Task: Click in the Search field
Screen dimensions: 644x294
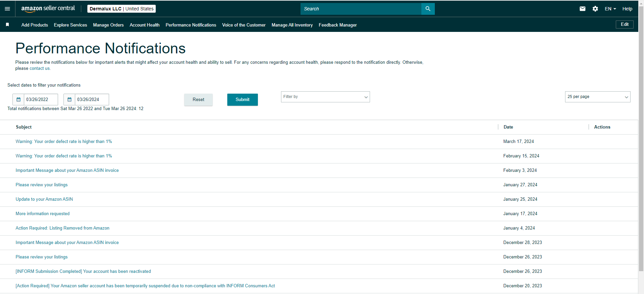Action: 361,9
